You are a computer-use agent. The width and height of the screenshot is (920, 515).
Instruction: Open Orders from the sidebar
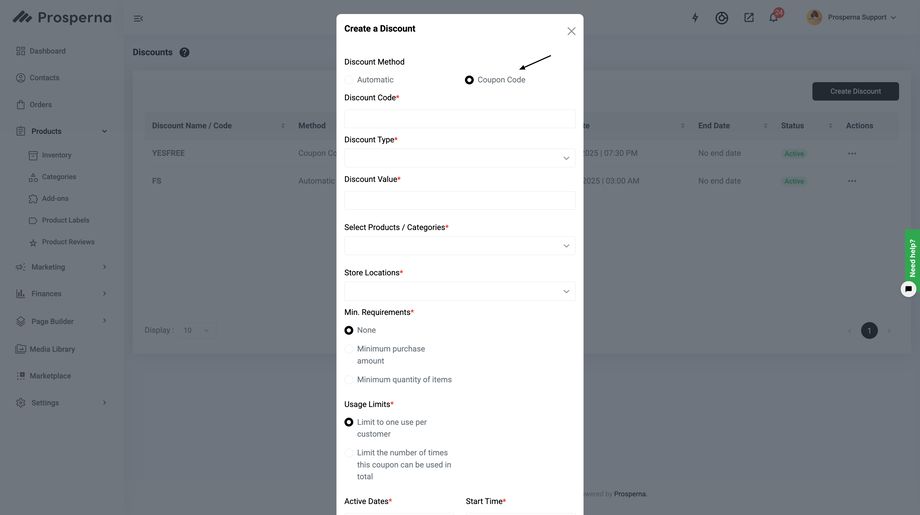tap(40, 104)
